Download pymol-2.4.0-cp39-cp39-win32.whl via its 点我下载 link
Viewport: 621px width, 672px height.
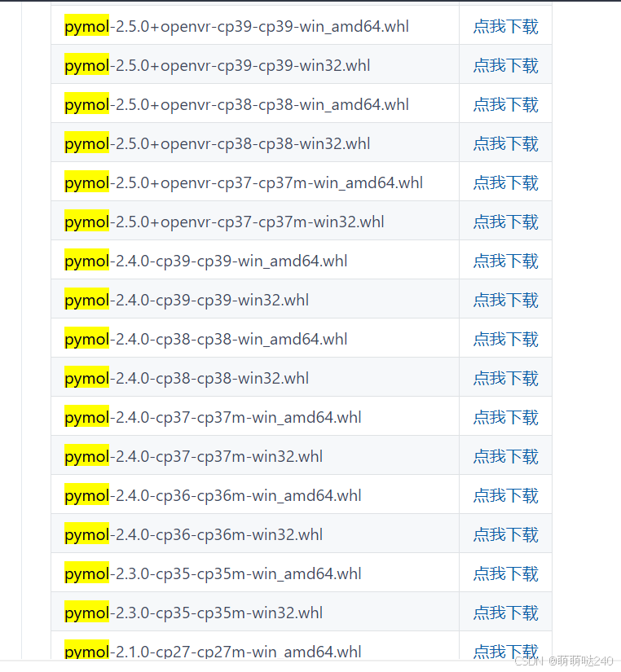pos(505,300)
